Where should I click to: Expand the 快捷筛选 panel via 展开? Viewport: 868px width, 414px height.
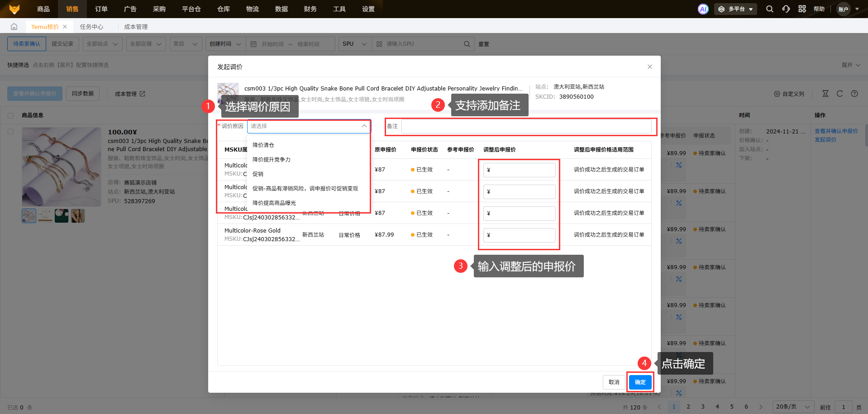pos(851,65)
